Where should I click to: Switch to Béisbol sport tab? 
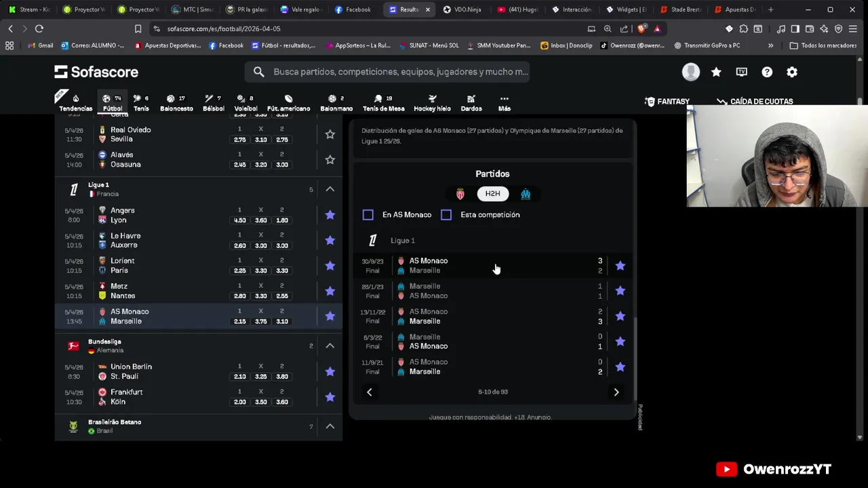[214, 103]
